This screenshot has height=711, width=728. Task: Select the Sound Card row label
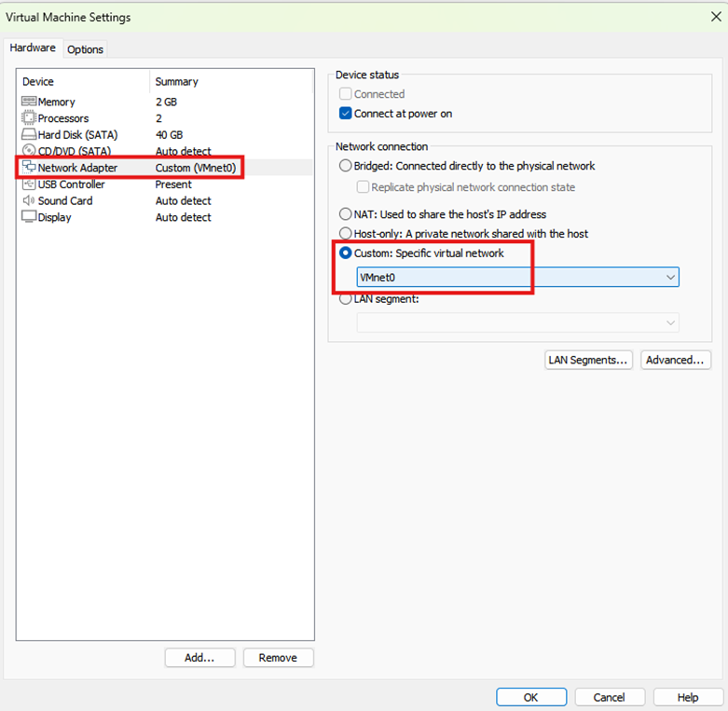(65, 201)
